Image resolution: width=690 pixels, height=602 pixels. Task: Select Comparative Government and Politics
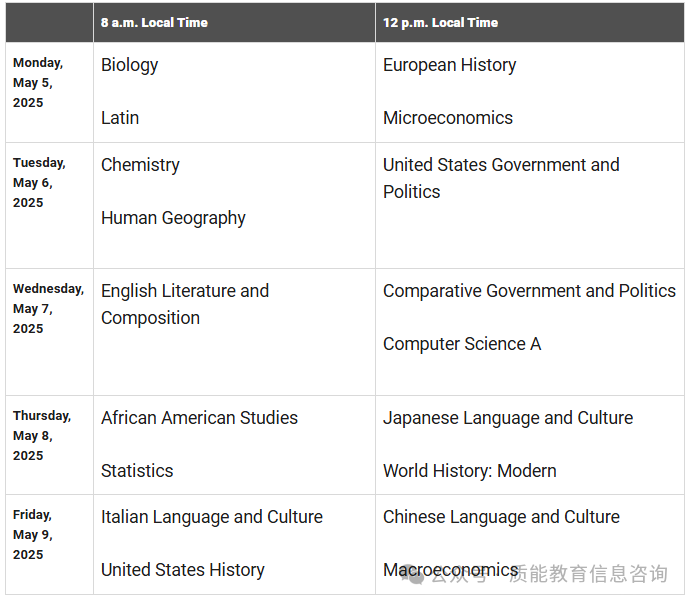pos(529,291)
